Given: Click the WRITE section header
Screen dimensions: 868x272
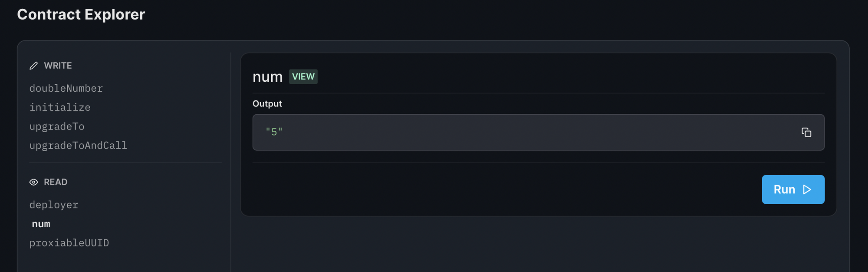Looking at the screenshot, I should [x=58, y=66].
